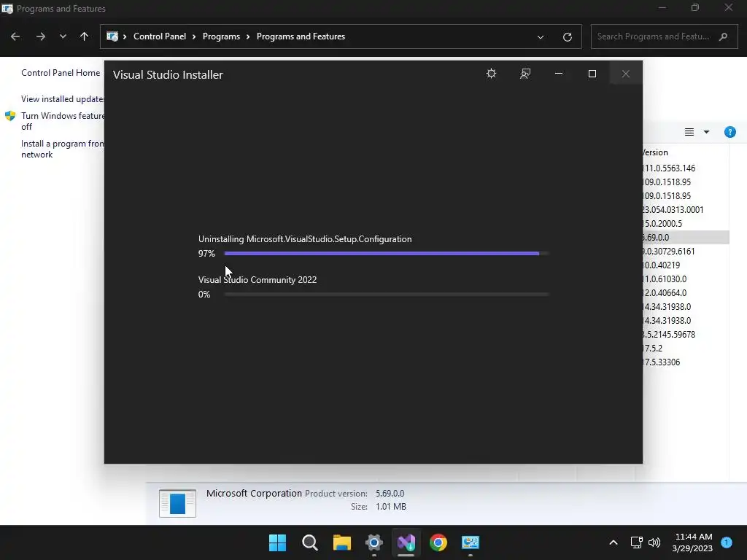Open the notification badge in tray
747x560 pixels.
[x=727, y=542]
